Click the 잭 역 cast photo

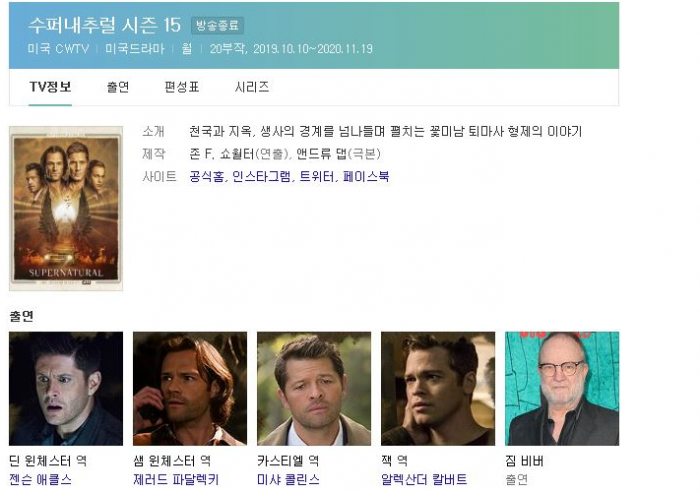[438, 389]
